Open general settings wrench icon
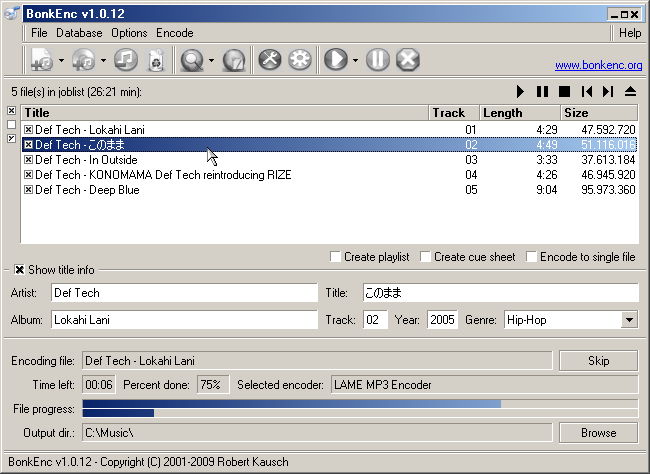The height and width of the screenshot is (474, 650). tap(269, 60)
